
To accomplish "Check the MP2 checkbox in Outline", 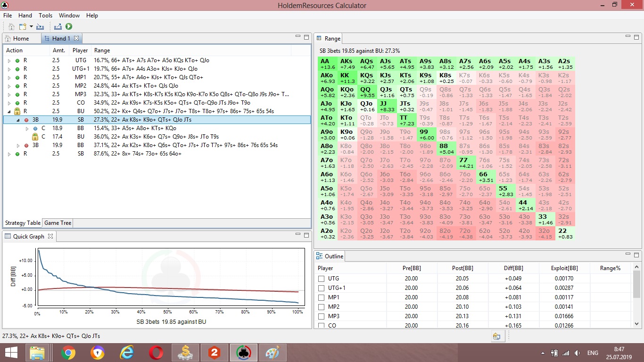I will tap(322, 307).
